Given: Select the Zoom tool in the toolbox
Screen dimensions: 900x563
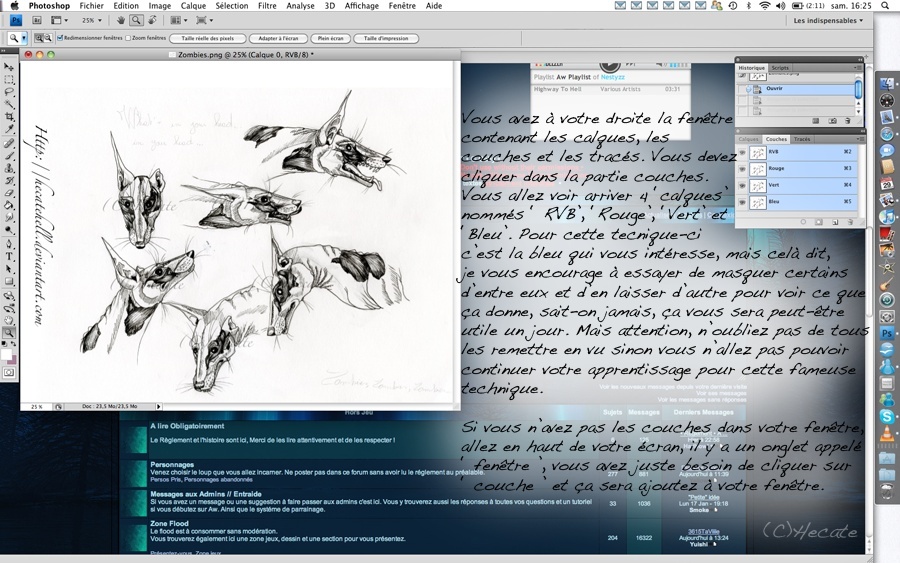Looking at the screenshot, I should [9, 334].
